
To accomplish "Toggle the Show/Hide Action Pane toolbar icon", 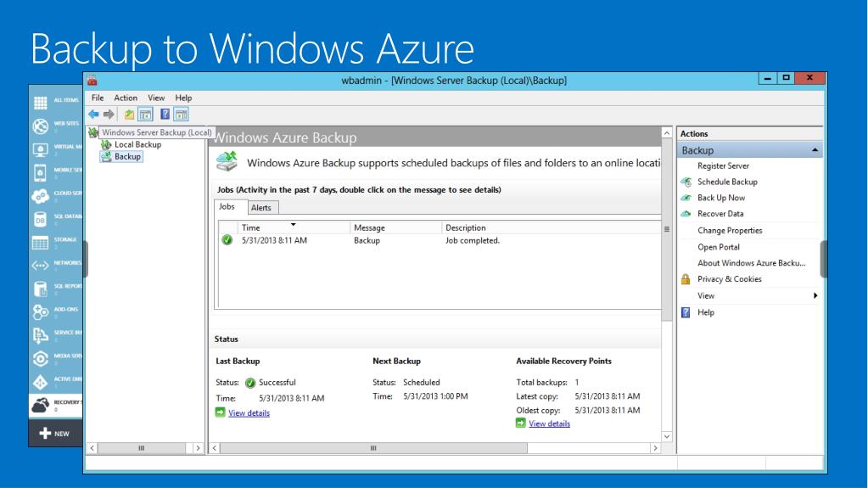I will (x=181, y=115).
